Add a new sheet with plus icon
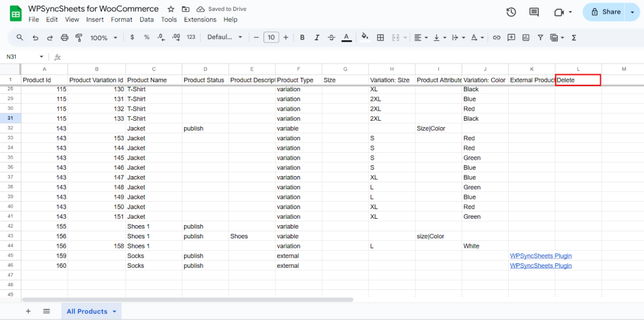Image resolution: width=644 pixels, height=320 pixels. pyautogui.click(x=28, y=311)
